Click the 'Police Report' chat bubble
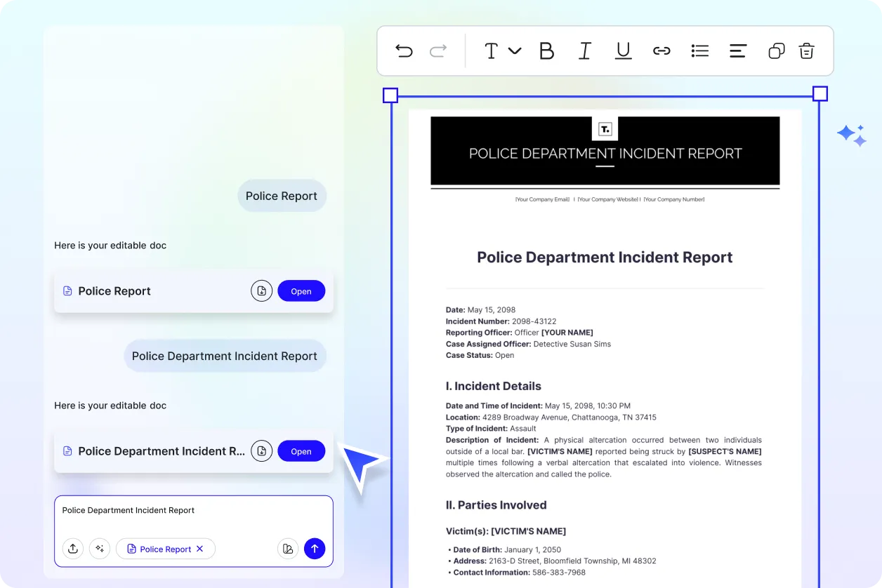 (x=282, y=196)
